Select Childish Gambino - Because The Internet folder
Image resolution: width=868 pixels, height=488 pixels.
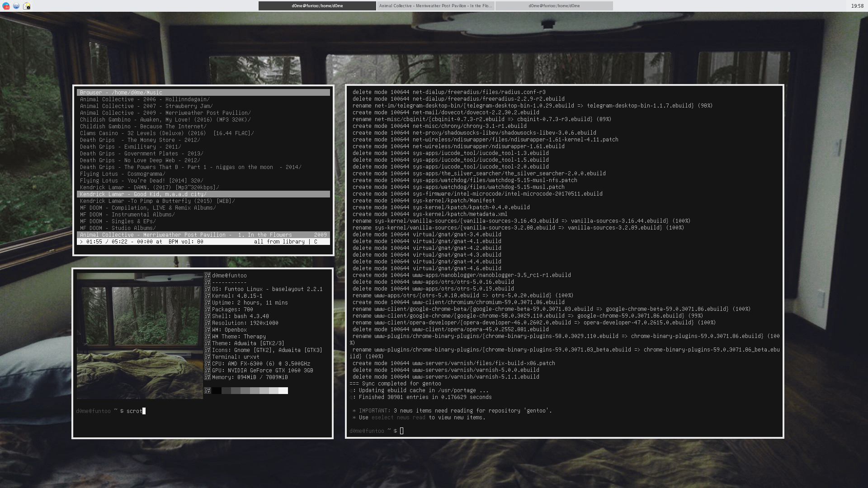coord(143,127)
